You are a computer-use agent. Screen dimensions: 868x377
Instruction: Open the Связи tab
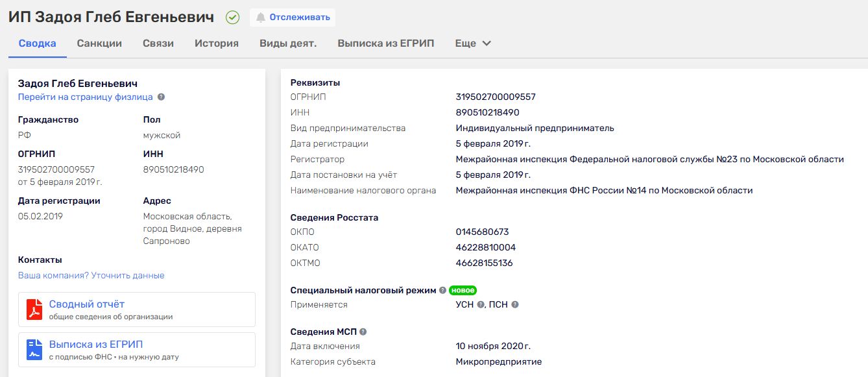point(158,43)
